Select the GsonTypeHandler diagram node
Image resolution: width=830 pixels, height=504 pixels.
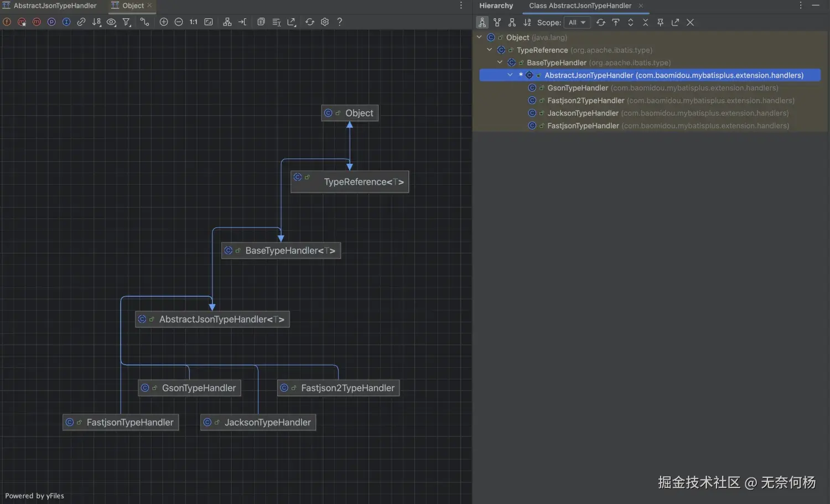pos(189,388)
